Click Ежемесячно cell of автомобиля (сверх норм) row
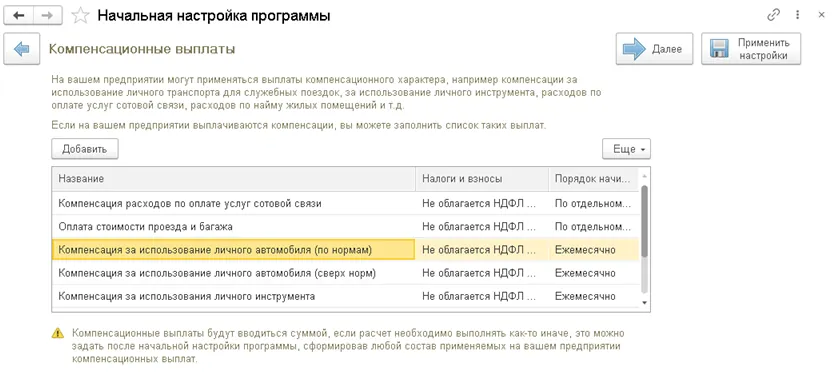This screenshot has height=373, width=839. [593, 273]
